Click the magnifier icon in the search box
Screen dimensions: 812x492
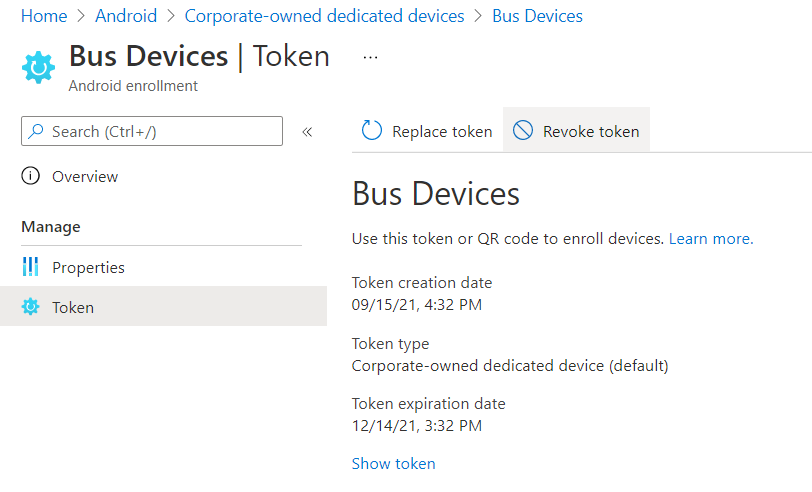click(x=37, y=131)
